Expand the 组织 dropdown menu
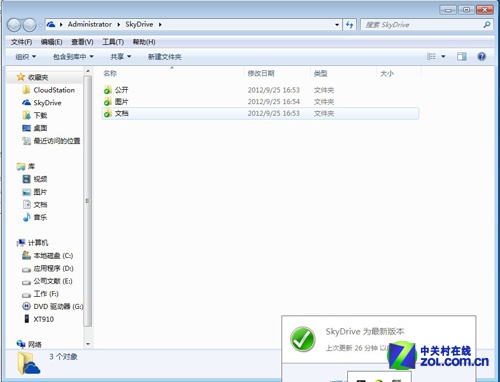The width and height of the screenshot is (500, 382). click(x=26, y=57)
